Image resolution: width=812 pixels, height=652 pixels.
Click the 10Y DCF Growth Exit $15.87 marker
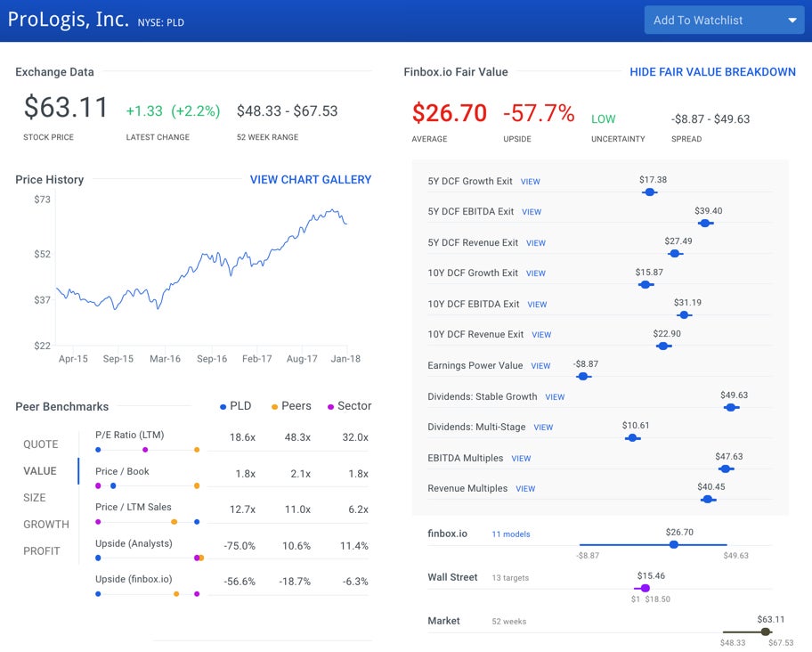tap(646, 285)
